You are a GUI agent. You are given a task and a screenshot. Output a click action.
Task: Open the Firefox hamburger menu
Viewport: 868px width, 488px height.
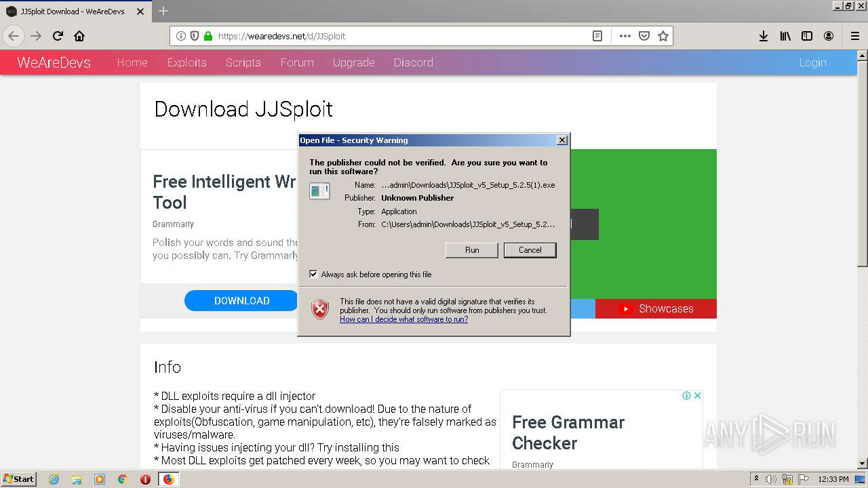click(855, 36)
